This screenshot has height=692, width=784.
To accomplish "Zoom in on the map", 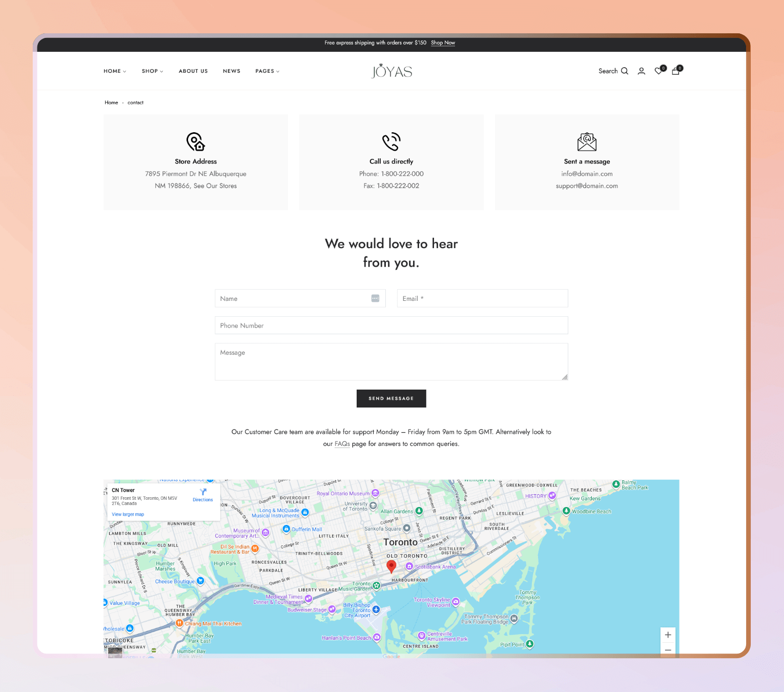I will [668, 635].
